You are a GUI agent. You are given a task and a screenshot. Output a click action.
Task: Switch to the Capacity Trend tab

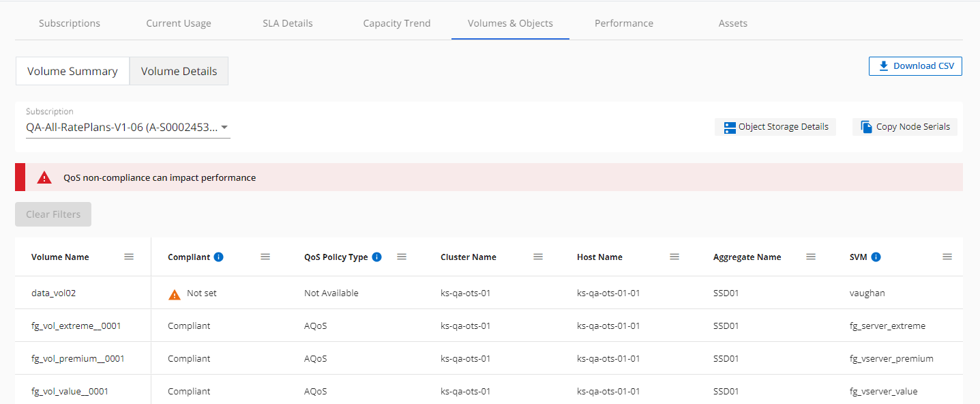point(396,23)
